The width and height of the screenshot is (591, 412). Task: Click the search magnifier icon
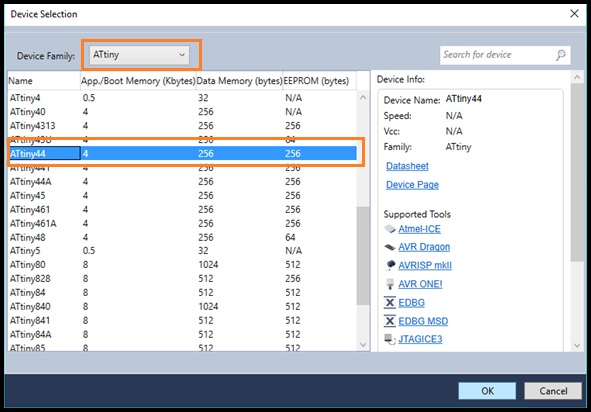(560, 55)
